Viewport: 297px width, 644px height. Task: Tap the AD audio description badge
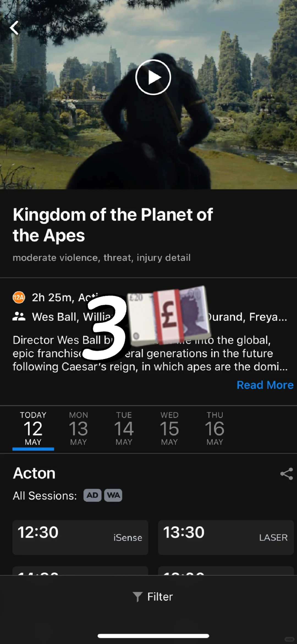tap(92, 495)
